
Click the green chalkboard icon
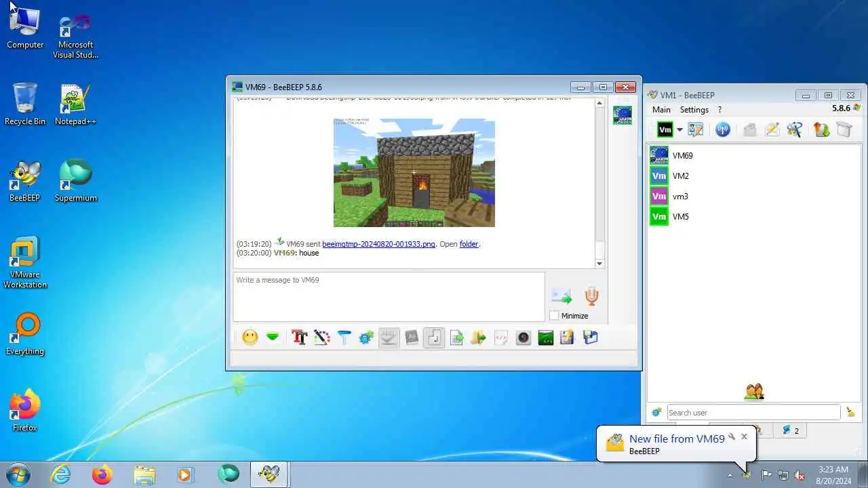[546, 338]
